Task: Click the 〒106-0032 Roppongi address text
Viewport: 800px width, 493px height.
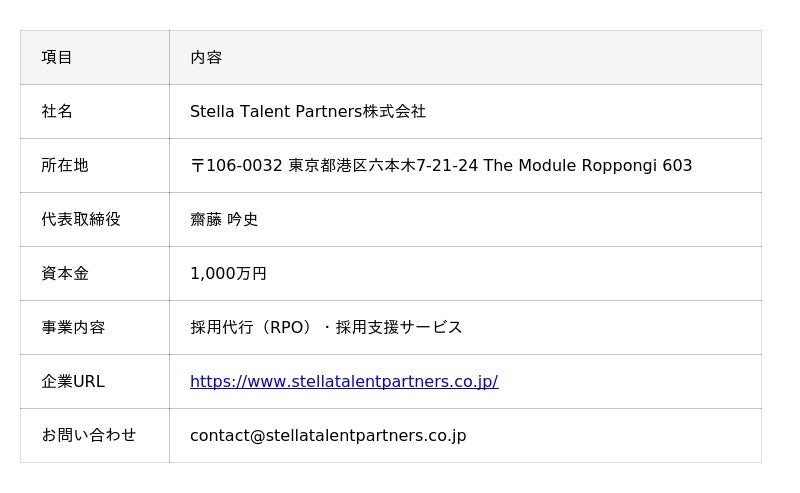Action: pos(440,165)
